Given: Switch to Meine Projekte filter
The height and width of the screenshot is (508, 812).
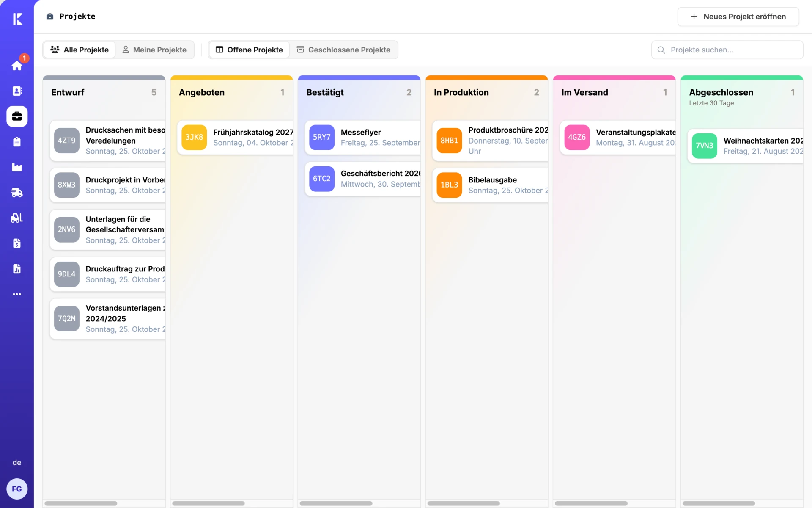Looking at the screenshot, I should (x=154, y=50).
